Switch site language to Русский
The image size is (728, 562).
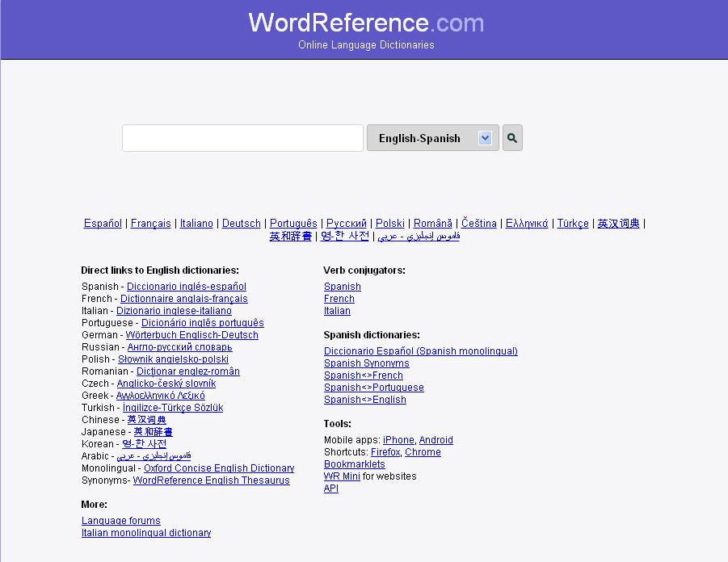coord(347,223)
